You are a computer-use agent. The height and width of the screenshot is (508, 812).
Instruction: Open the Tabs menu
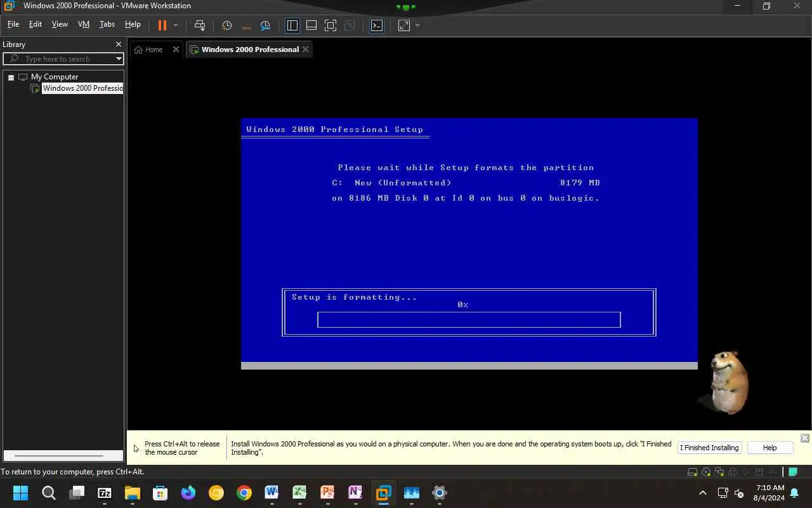point(107,24)
